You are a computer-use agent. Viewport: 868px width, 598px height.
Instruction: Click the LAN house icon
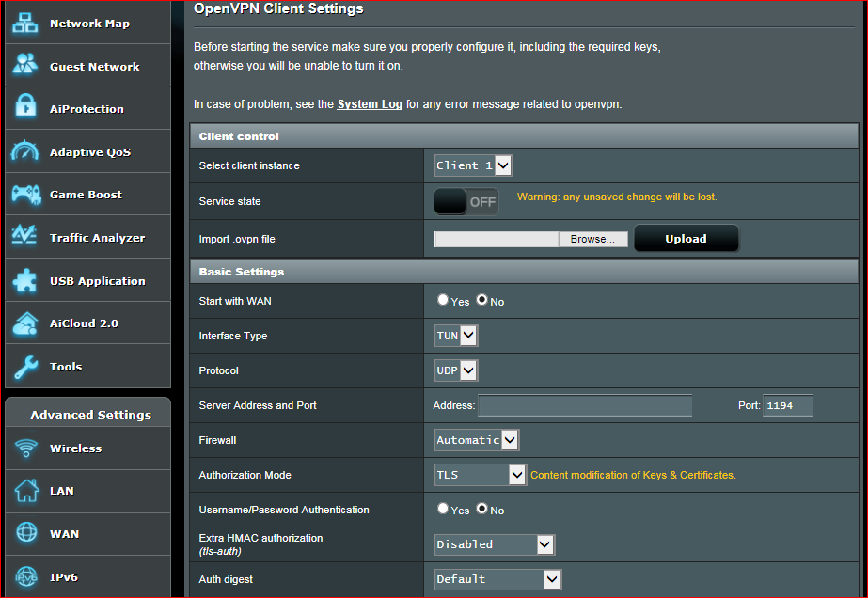click(x=26, y=491)
